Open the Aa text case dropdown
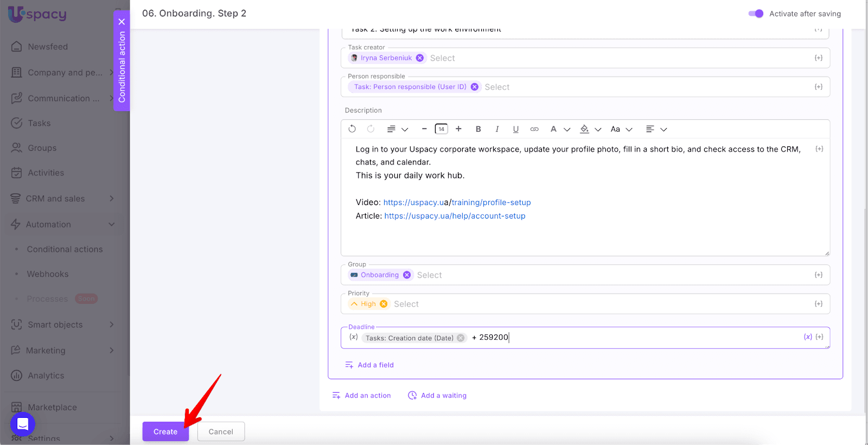Viewport: 868px width, 445px height. [621, 129]
